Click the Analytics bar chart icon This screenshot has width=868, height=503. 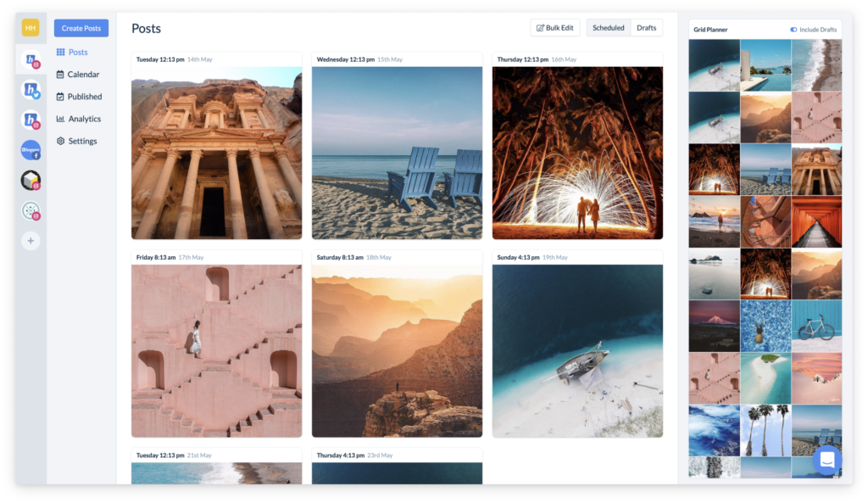pyautogui.click(x=60, y=119)
